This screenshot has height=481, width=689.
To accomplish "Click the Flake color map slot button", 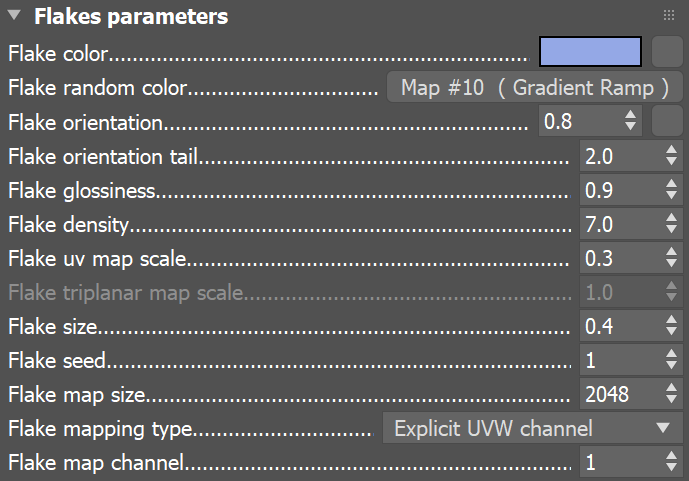I will coord(666,52).
